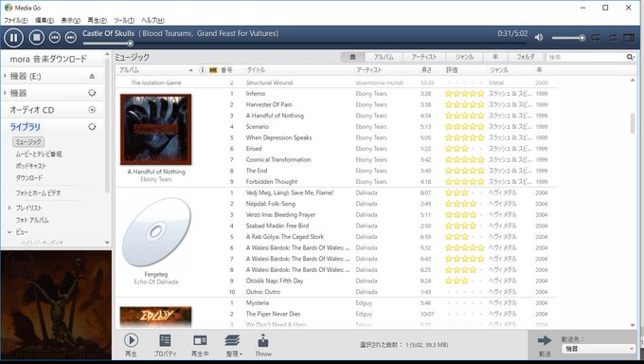Click the info (i) column header icon
Viewport: 644px width, 364px height.
point(203,70)
